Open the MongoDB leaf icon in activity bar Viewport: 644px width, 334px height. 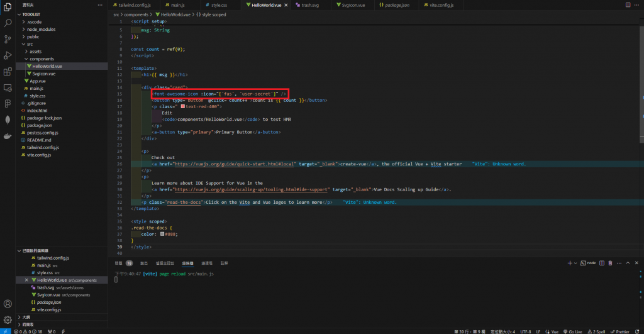(8, 120)
